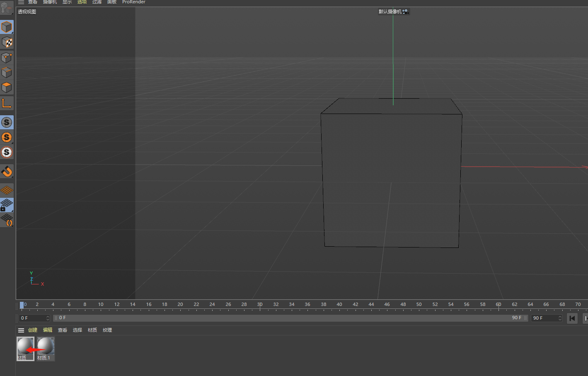Open the 创建 menu in material manager
The image size is (588, 376).
33,330
